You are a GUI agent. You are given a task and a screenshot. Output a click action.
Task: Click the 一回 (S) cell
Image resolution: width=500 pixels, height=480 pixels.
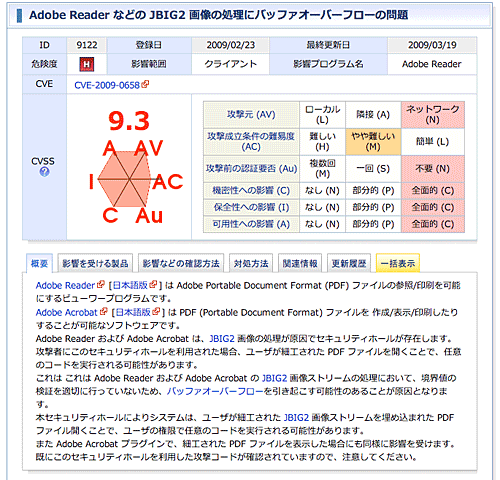point(373,169)
